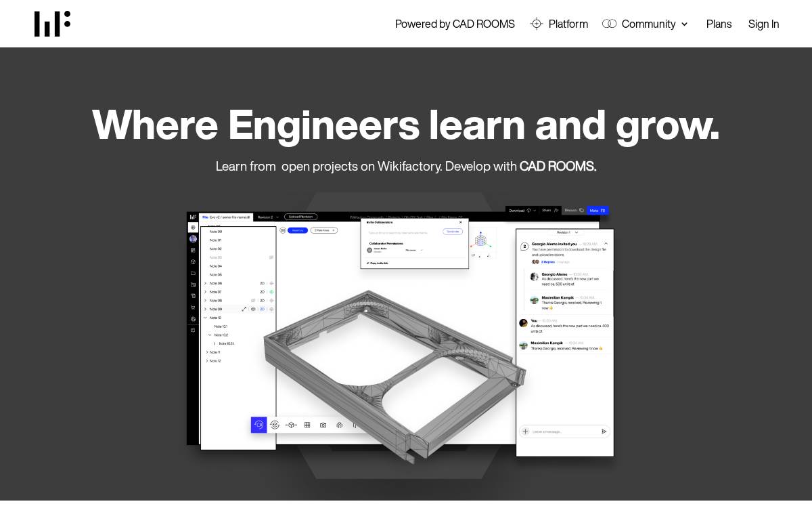Select Note 04 in the tree
The width and height of the screenshot is (812, 508).
coord(216,266)
